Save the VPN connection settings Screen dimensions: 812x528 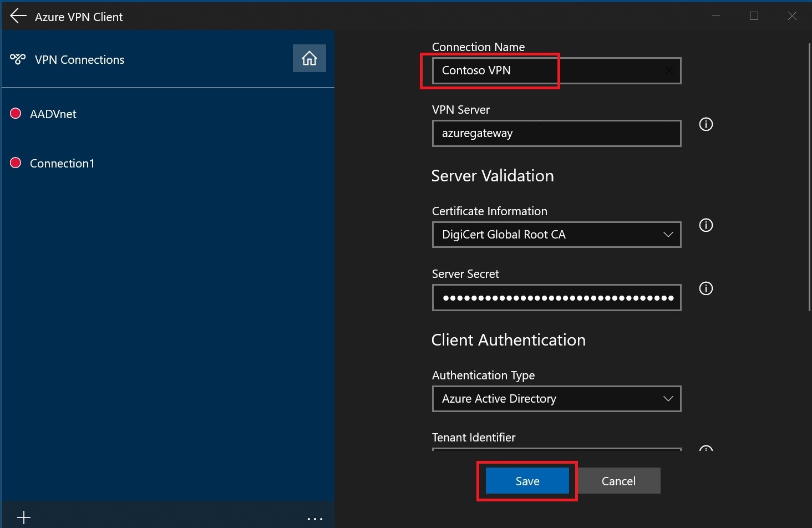[527, 481]
